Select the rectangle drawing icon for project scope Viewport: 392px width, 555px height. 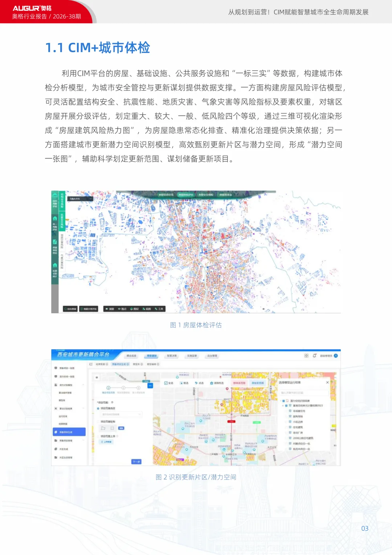[x=112, y=428]
